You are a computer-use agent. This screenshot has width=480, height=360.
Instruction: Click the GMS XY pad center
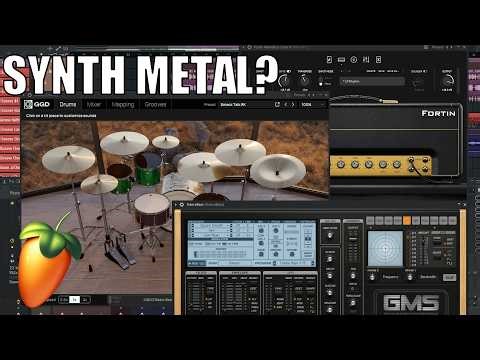[x=385, y=248]
